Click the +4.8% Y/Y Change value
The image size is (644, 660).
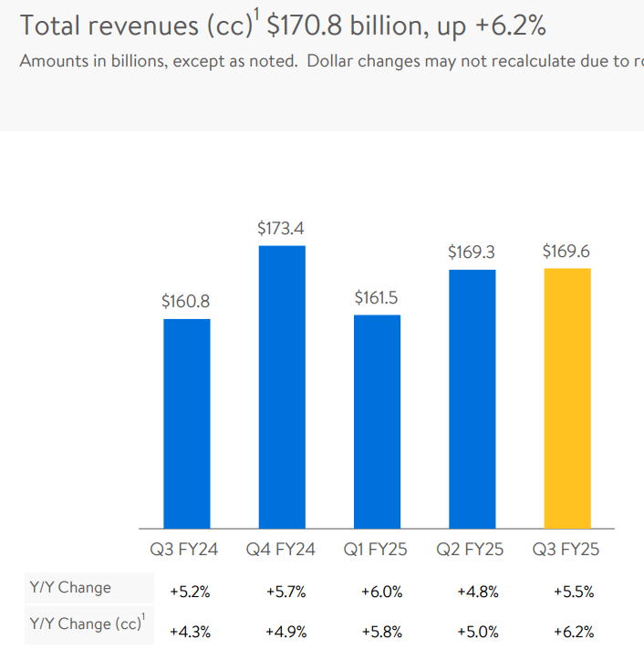tap(478, 593)
